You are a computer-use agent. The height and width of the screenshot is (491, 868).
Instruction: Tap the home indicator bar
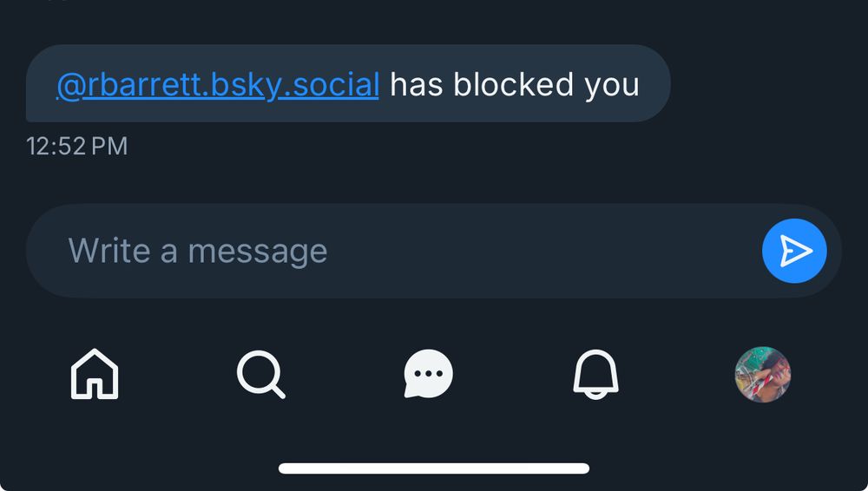point(434,468)
